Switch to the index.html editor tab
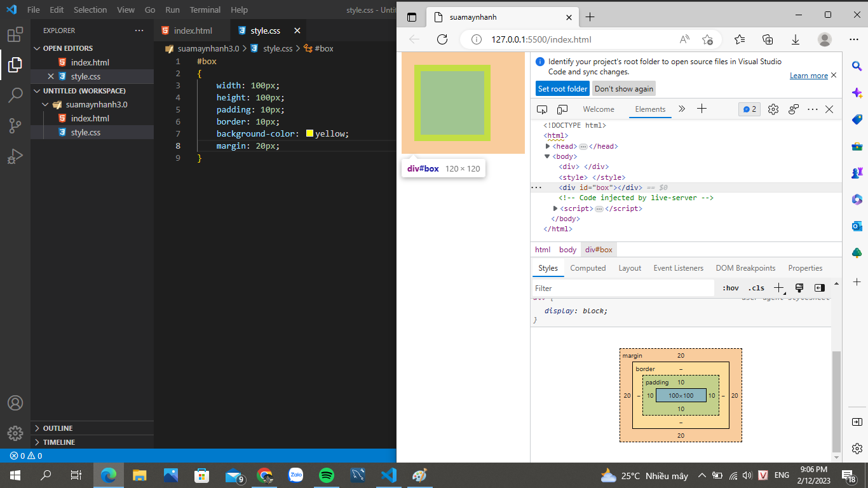The width and height of the screenshot is (868, 488). (192, 30)
